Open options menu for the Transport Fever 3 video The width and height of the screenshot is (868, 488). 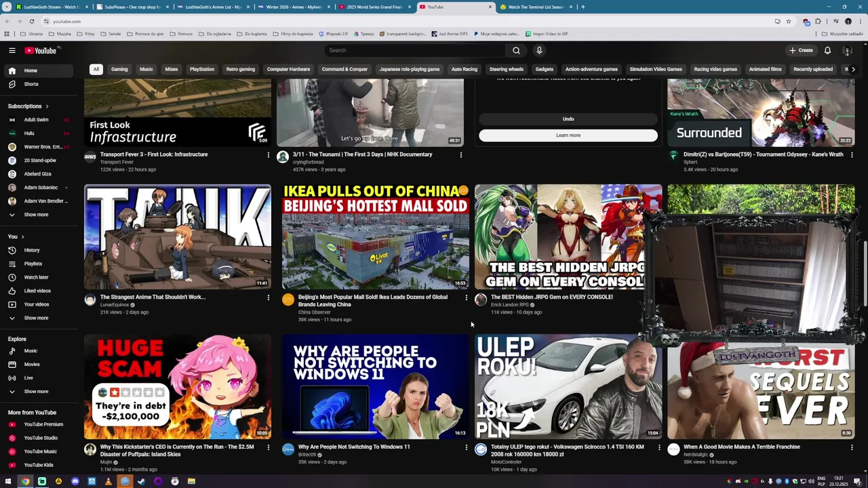point(268,155)
